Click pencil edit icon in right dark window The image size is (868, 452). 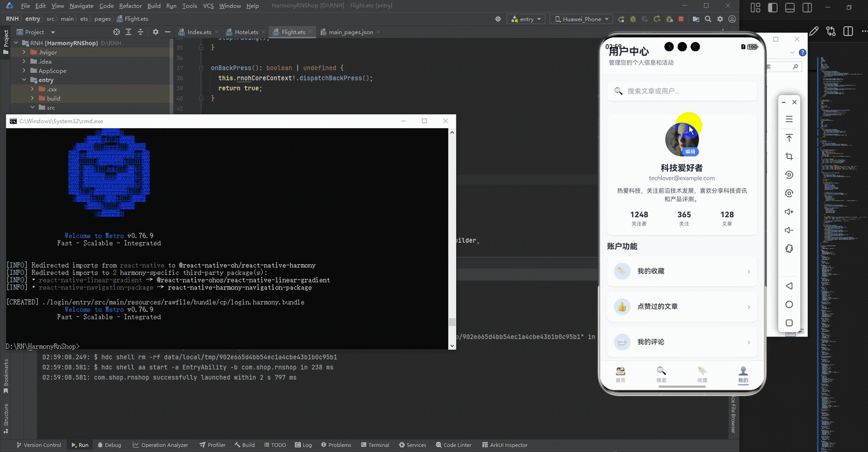[814, 31]
